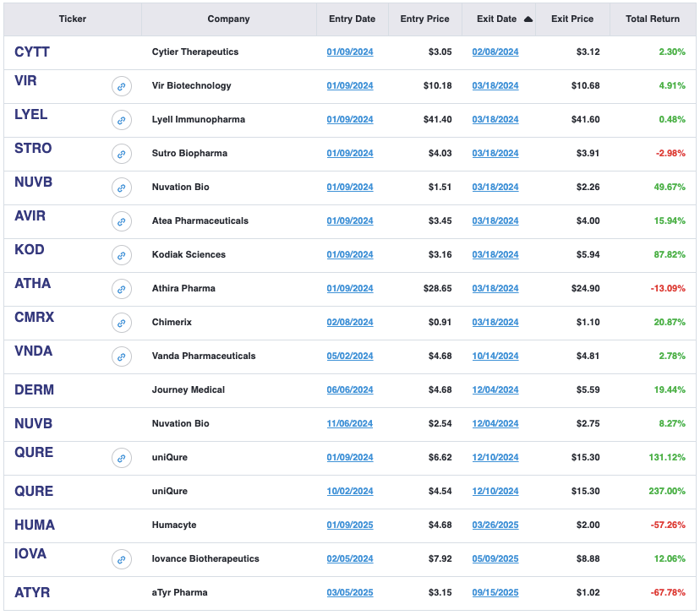Open ATYR exit date 09/15/2025 link
The width and height of the screenshot is (700, 615).
(x=495, y=593)
